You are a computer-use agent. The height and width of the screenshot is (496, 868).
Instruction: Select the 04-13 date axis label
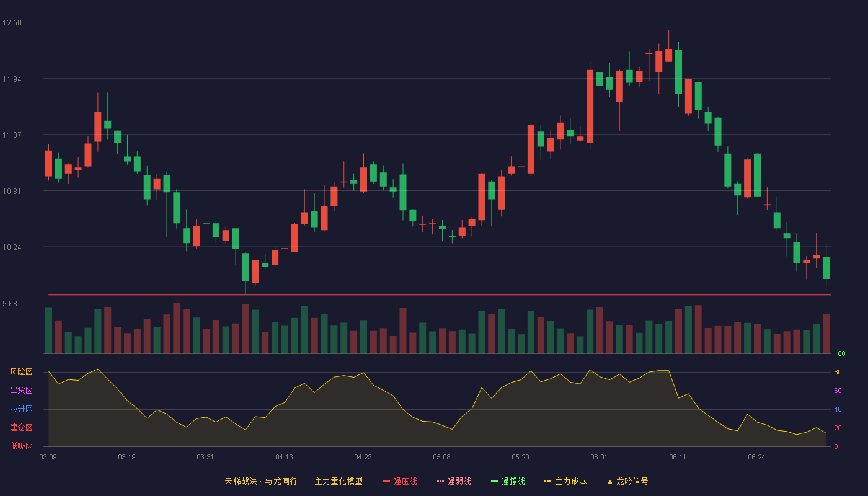point(285,457)
